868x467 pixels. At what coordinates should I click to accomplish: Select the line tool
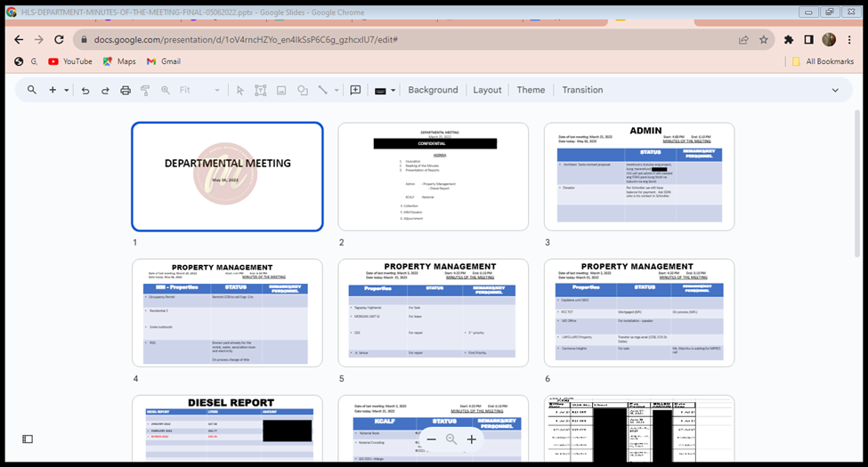(x=323, y=90)
